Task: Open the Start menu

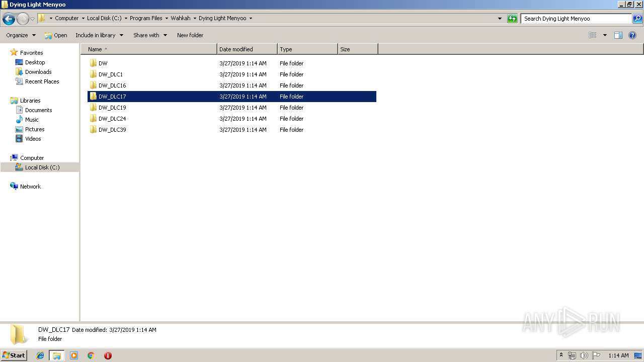Action: pyautogui.click(x=14, y=355)
